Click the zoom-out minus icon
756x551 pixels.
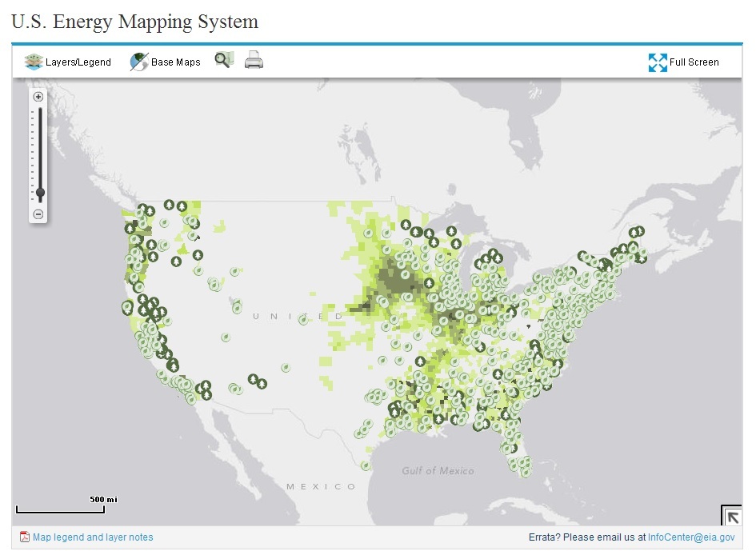(x=38, y=214)
